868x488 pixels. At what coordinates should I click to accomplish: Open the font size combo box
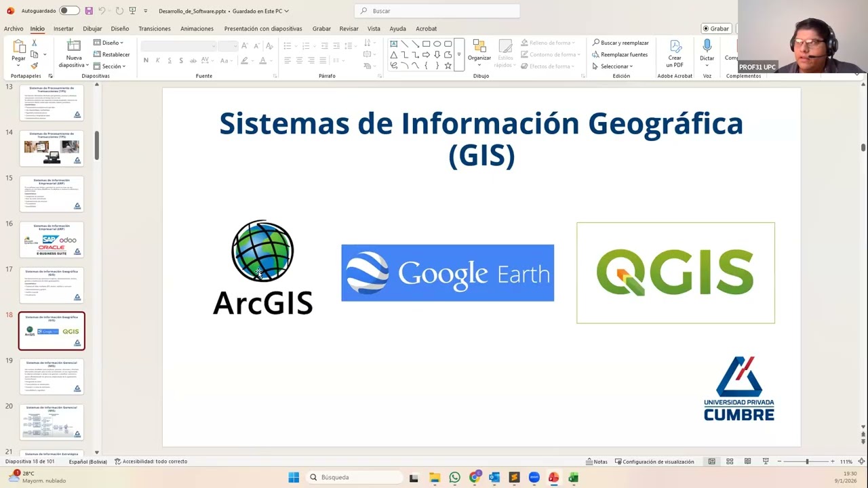point(227,45)
